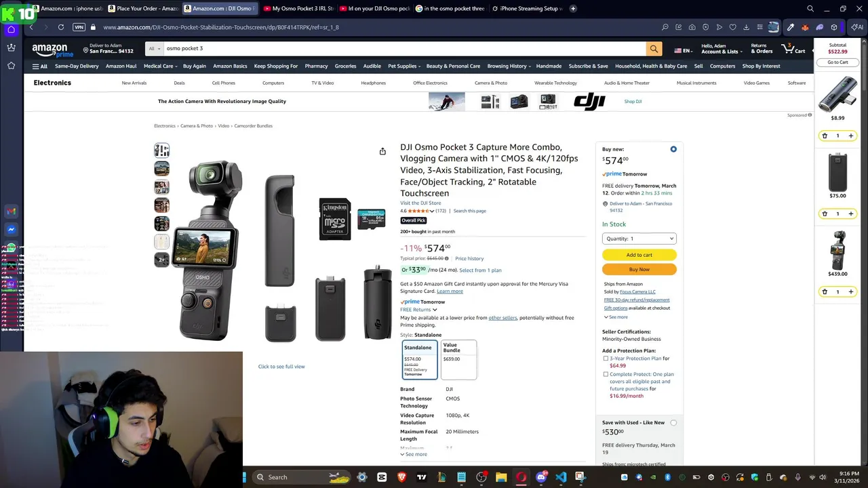Click the browser snapshot camera icon
The height and width of the screenshot is (488, 868).
pyautogui.click(x=692, y=27)
